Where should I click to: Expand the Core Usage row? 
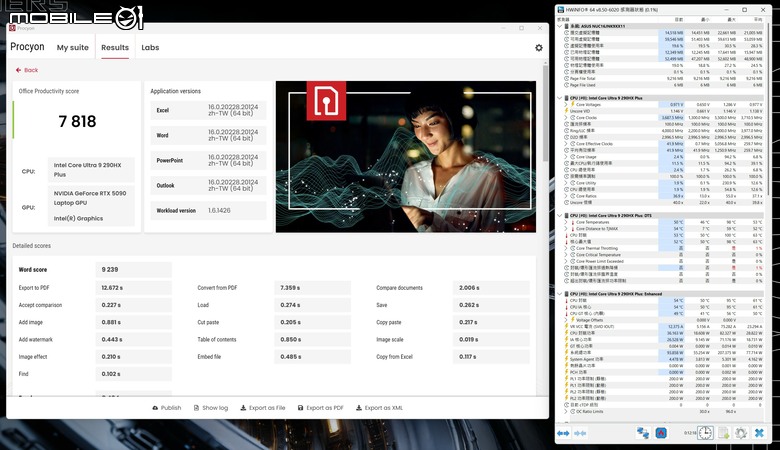coord(566,157)
